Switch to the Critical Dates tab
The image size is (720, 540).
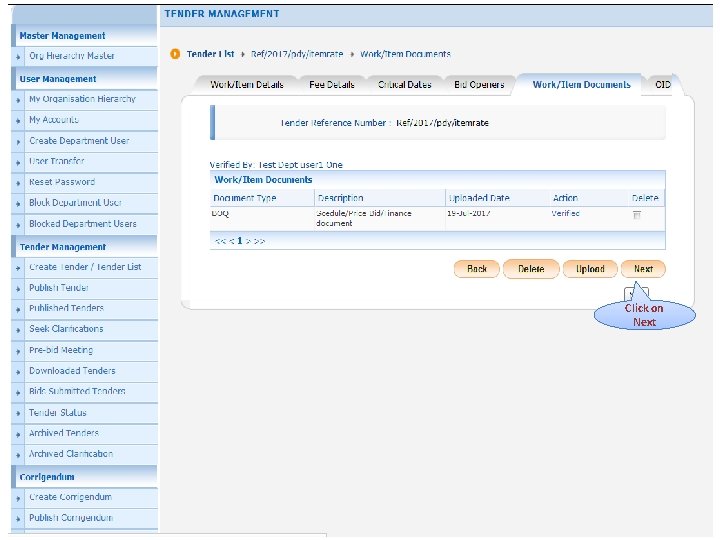(x=405, y=85)
